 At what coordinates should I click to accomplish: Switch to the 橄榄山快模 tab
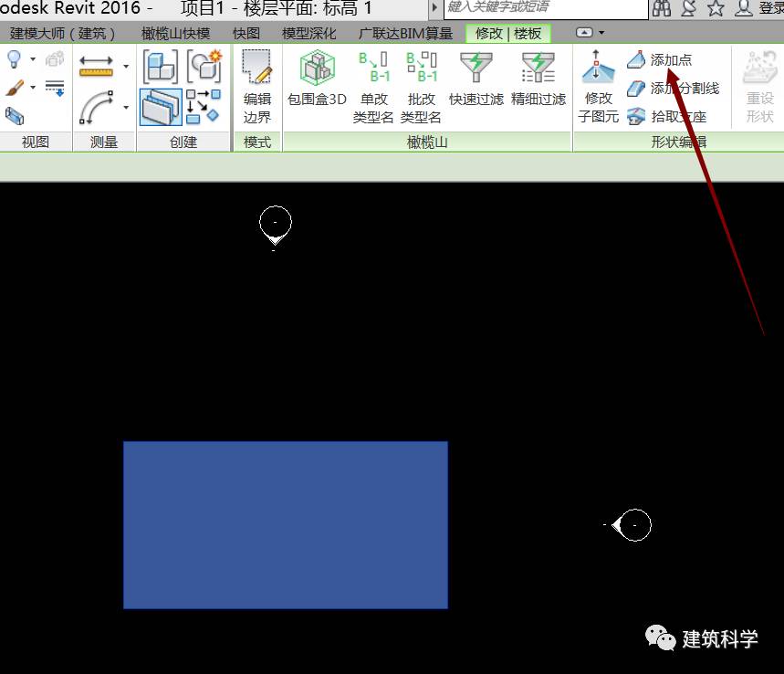pyautogui.click(x=175, y=34)
